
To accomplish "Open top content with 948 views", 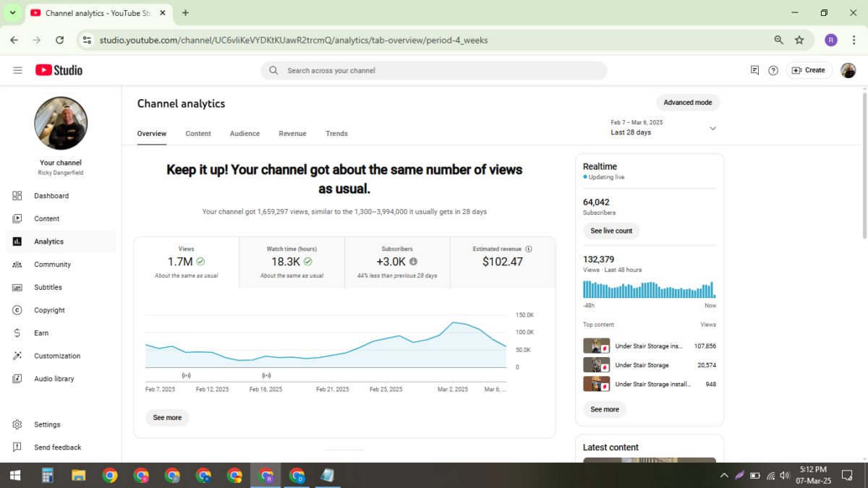I will (x=650, y=384).
